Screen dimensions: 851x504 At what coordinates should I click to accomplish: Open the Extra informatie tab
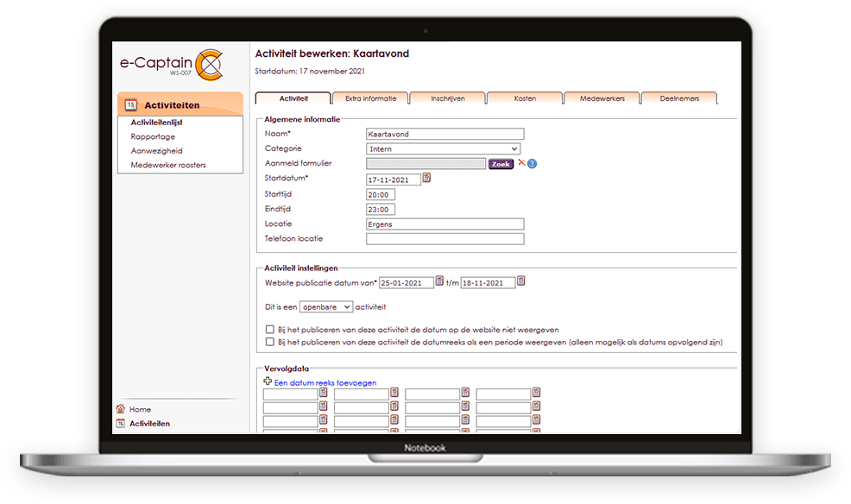pos(370,98)
